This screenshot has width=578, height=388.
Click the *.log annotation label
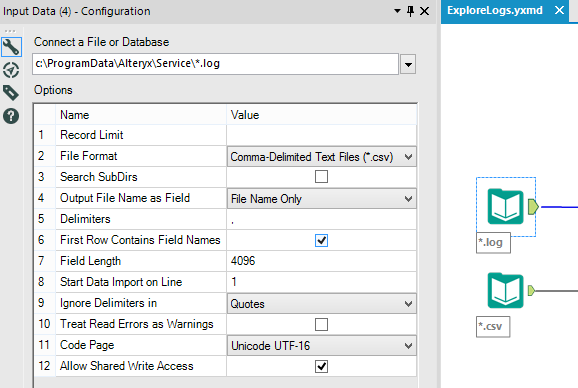click(493, 242)
